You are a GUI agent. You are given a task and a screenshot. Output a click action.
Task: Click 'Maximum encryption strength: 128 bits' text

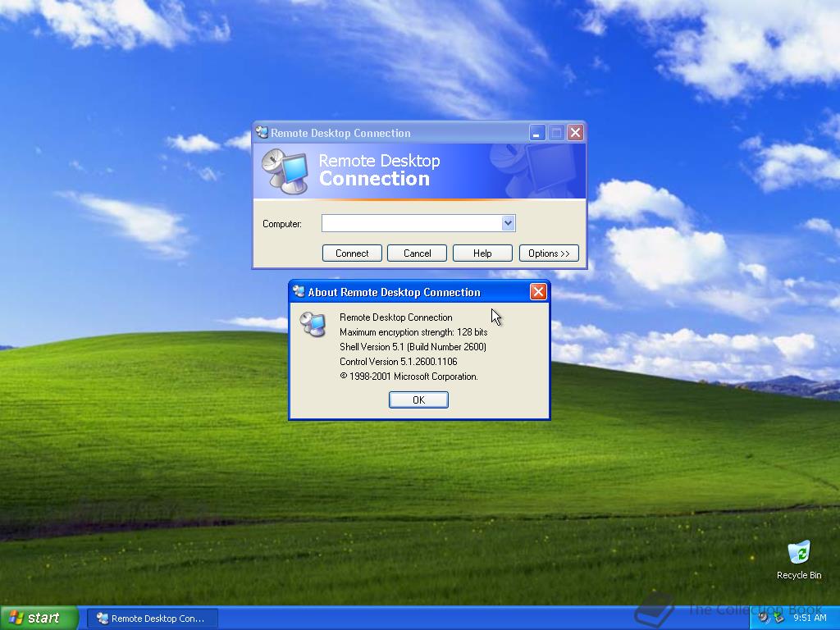click(x=413, y=332)
